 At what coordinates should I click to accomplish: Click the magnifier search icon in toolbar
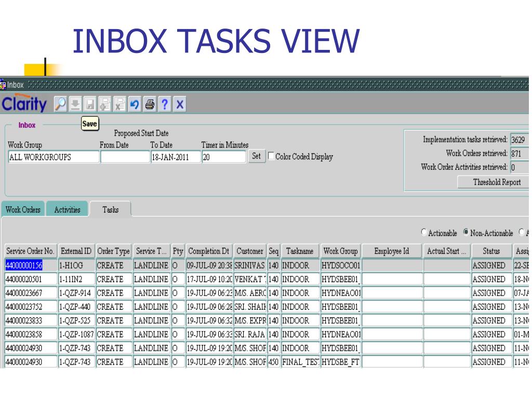(x=60, y=104)
